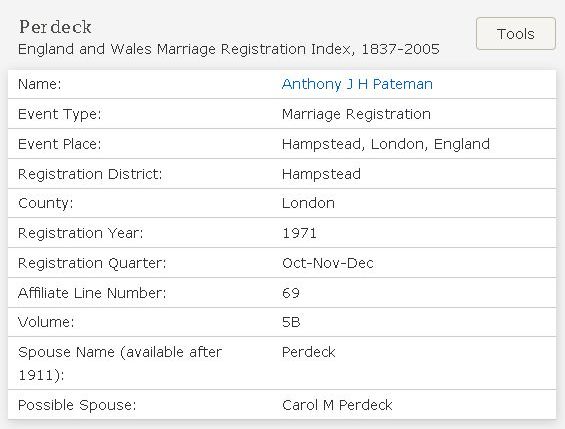This screenshot has width=565, height=429.
Task: Open the Anthony J H Pateman link
Action: coord(357,84)
